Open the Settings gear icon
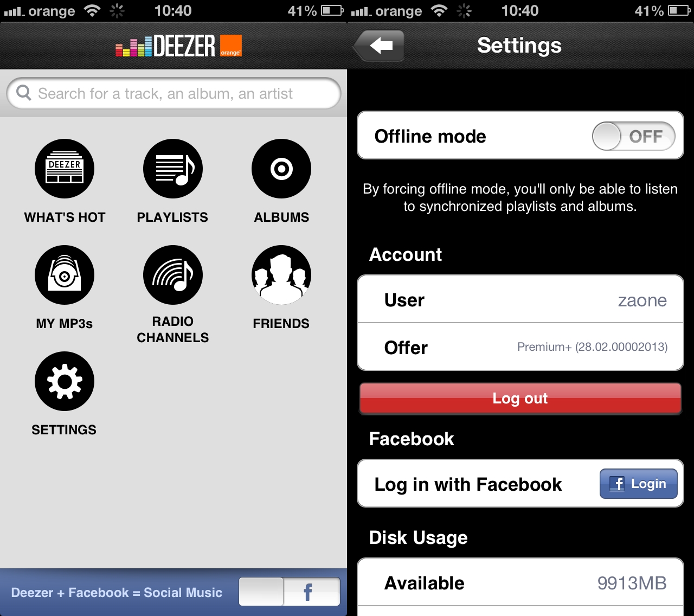The width and height of the screenshot is (694, 616). click(65, 381)
